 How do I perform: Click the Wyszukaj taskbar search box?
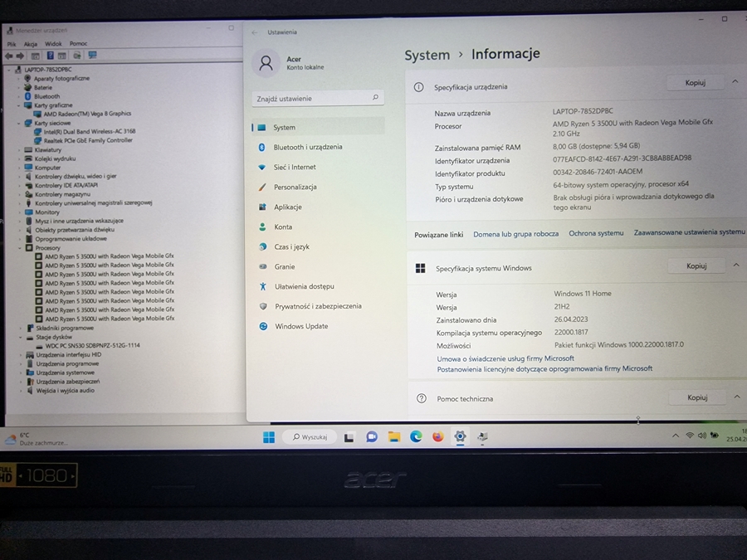310,436
